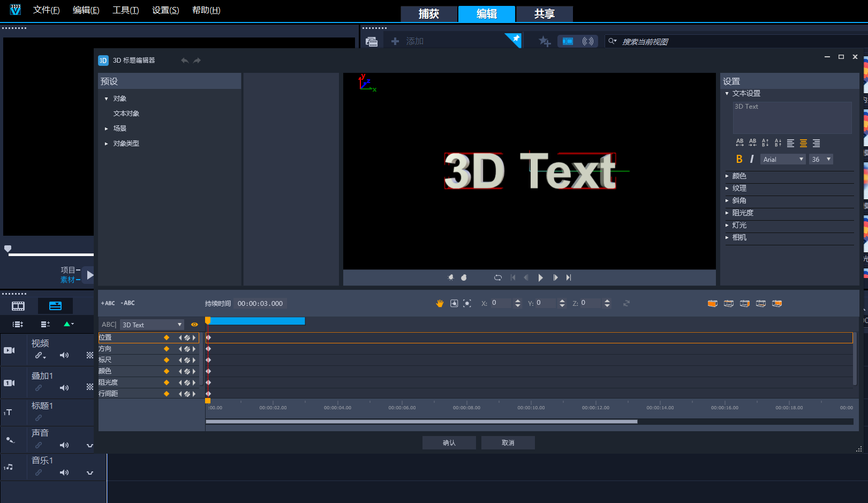The width and height of the screenshot is (868, 503).
Task: Click the 3D timeline horizontal scrollbar
Action: coord(421,422)
